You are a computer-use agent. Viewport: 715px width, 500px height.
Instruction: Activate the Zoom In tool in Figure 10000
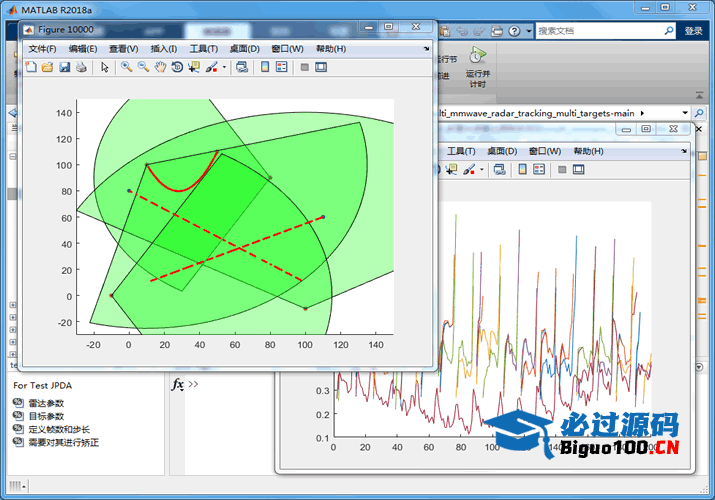coord(126,67)
